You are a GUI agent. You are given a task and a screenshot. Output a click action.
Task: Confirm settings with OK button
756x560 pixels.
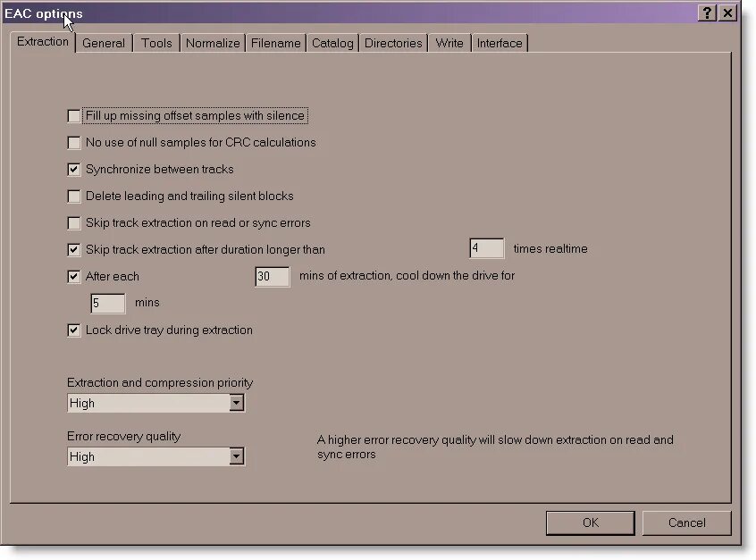[590, 522]
